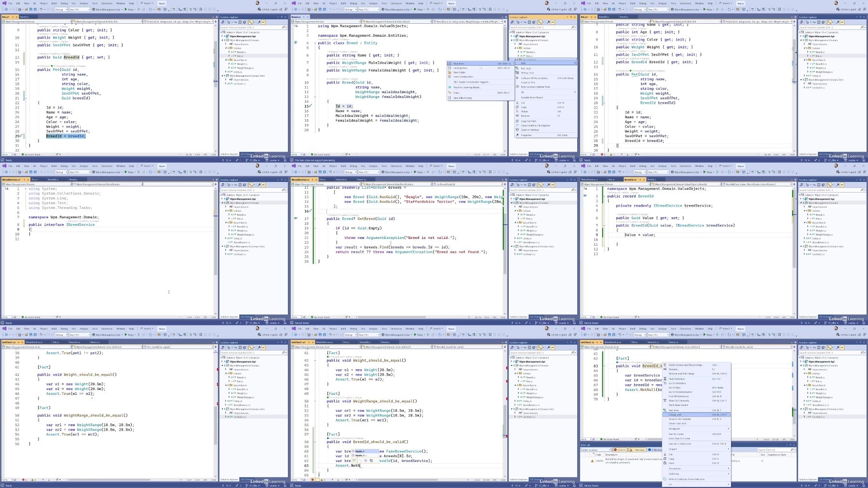Click the Properties wrench icon in context menu
This screenshot has width=868, height=488.
(517, 135)
